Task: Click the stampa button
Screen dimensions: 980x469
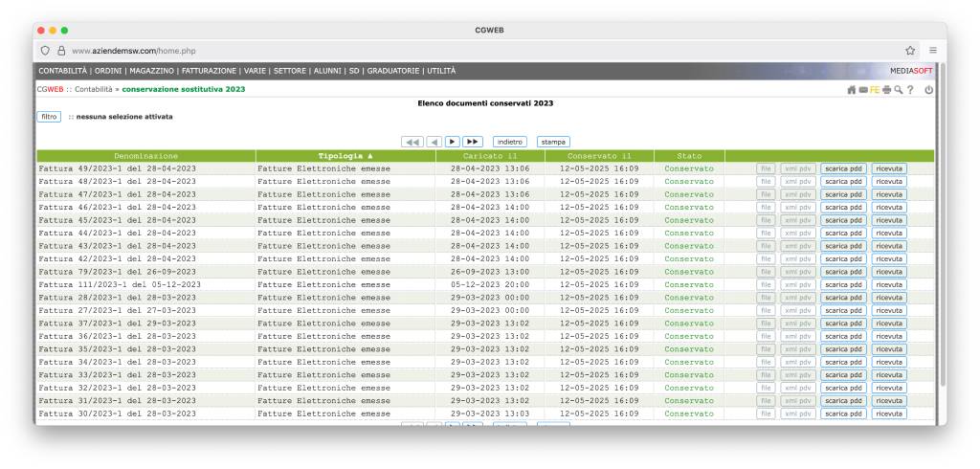Action: click(x=552, y=141)
